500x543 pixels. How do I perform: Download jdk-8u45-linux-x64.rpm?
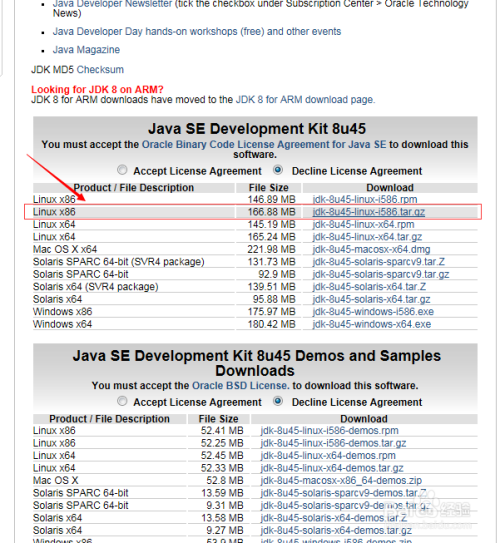coord(363,224)
